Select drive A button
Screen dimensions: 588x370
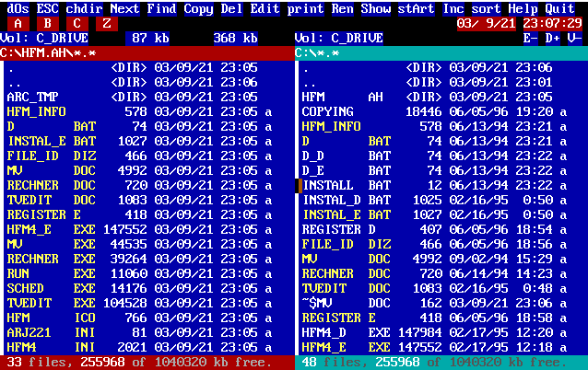coord(18,23)
